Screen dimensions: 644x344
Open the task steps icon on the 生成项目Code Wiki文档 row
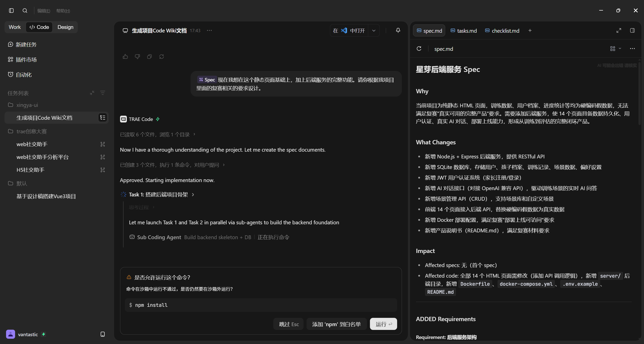103,118
